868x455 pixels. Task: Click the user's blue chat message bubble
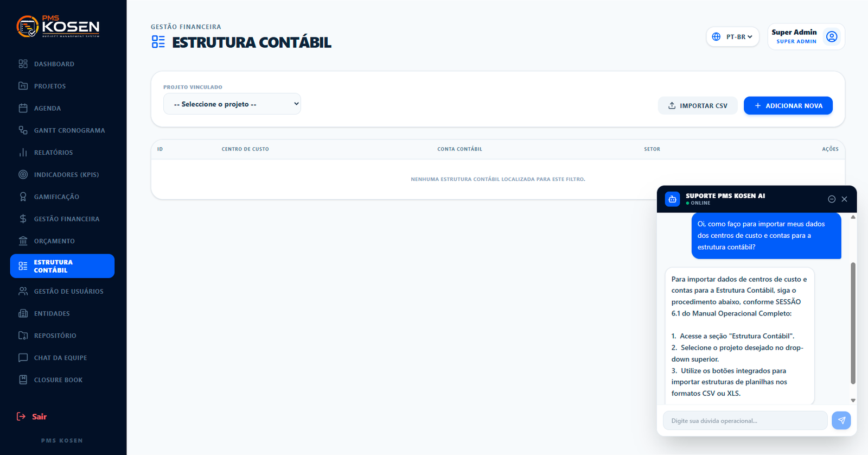[766, 236]
